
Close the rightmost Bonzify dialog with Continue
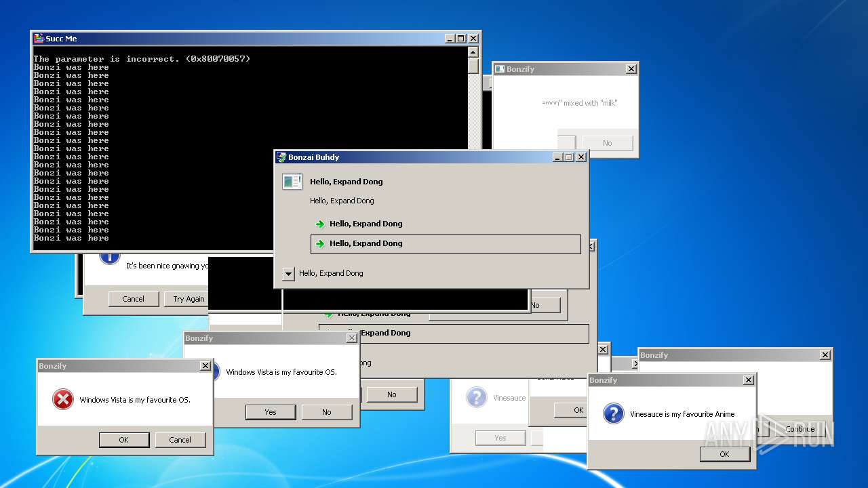tap(825, 355)
